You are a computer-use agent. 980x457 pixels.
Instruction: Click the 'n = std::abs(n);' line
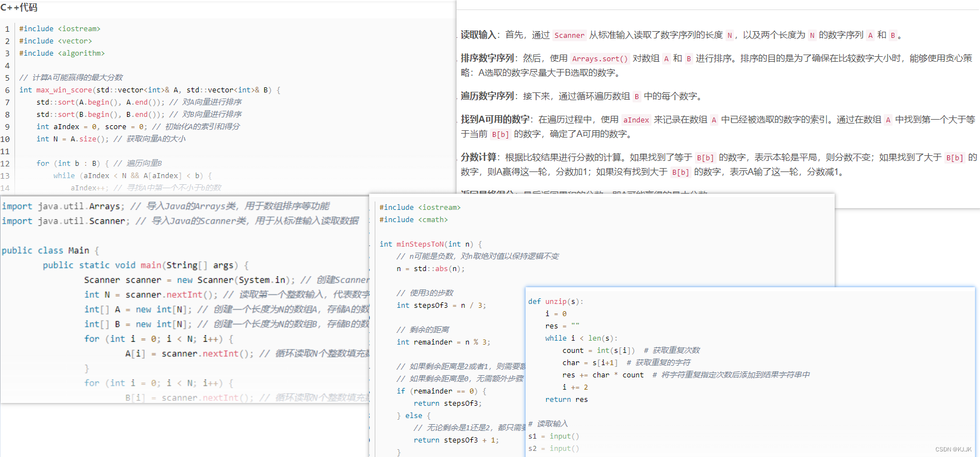tap(430, 268)
